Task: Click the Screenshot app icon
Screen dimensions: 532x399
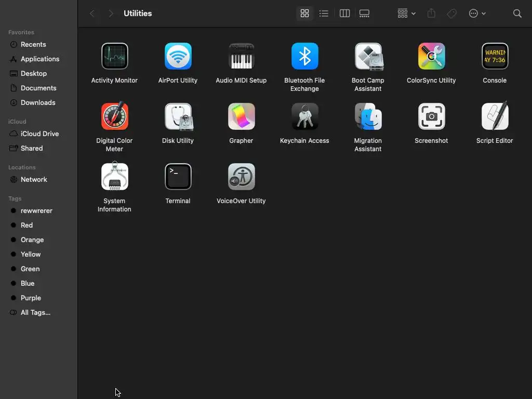Action: [431, 116]
